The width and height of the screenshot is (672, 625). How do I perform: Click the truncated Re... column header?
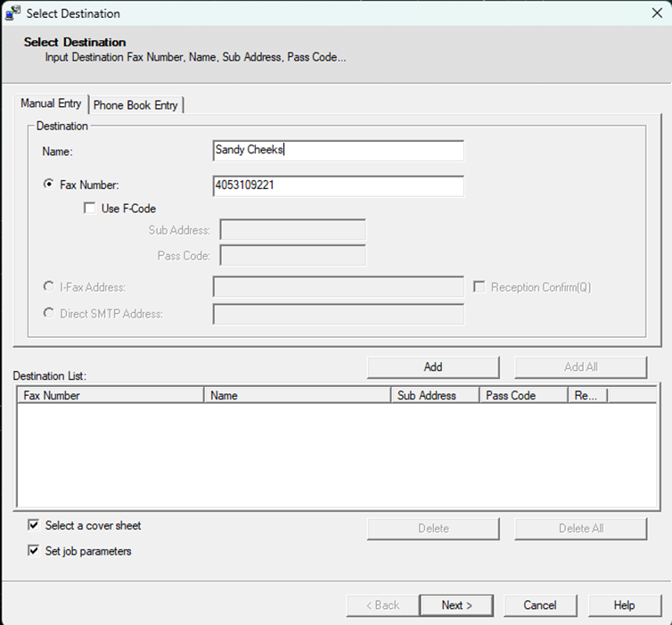coord(587,395)
